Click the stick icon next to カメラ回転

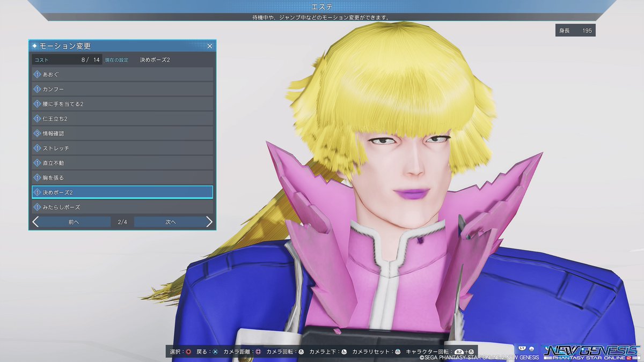coord(301,352)
